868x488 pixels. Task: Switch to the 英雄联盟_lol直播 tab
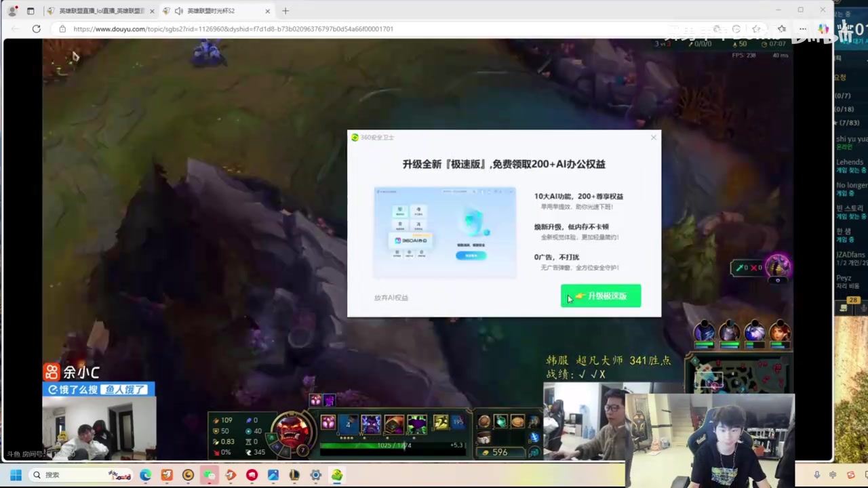(102, 10)
